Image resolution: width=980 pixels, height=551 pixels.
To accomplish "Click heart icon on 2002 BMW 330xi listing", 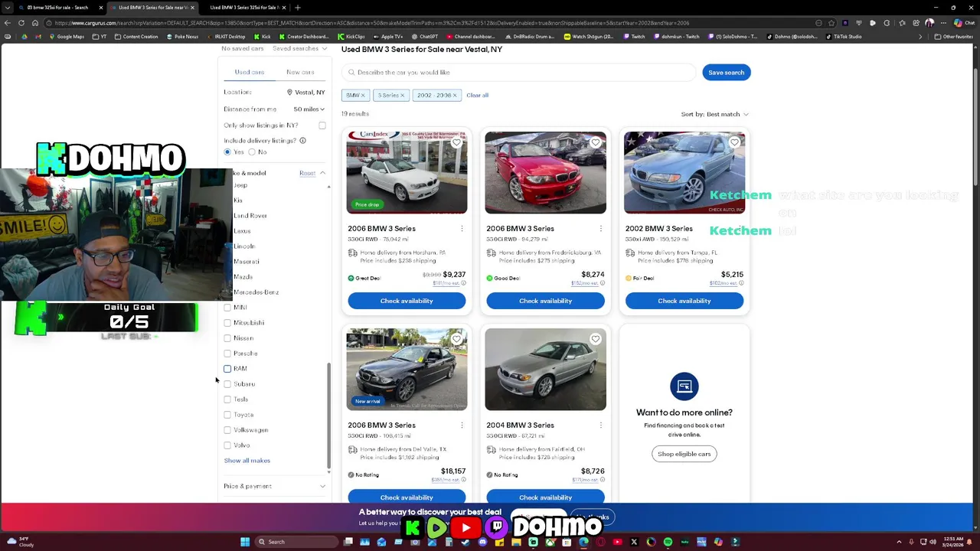I will point(734,142).
